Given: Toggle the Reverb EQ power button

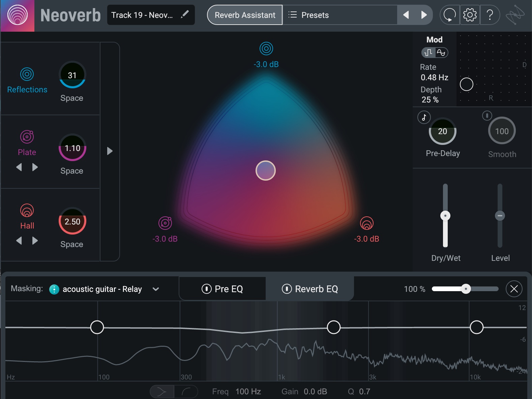Looking at the screenshot, I should tap(287, 289).
